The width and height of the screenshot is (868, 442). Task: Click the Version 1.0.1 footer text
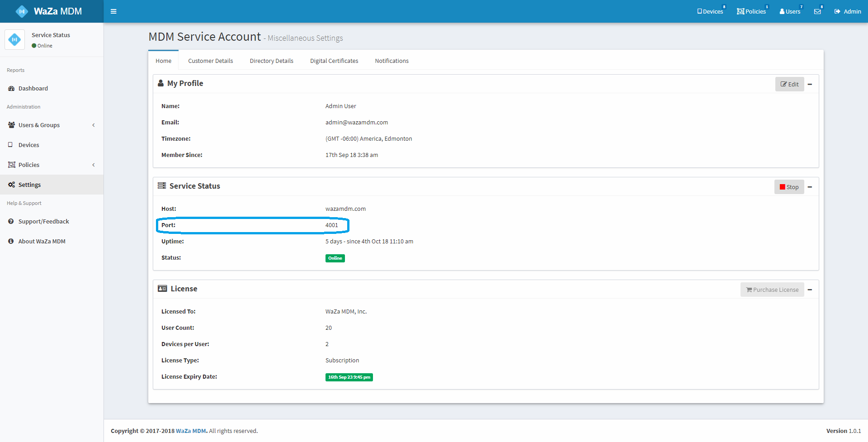(844, 431)
